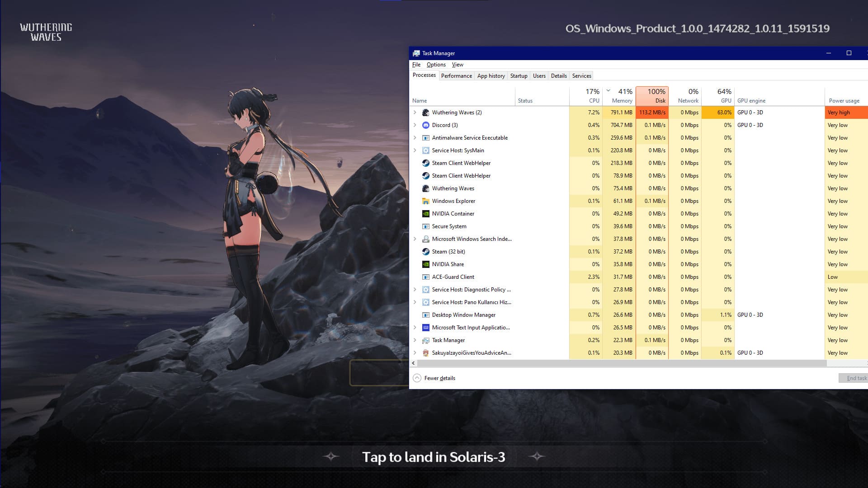
Task: Open the View menu
Action: coord(458,65)
